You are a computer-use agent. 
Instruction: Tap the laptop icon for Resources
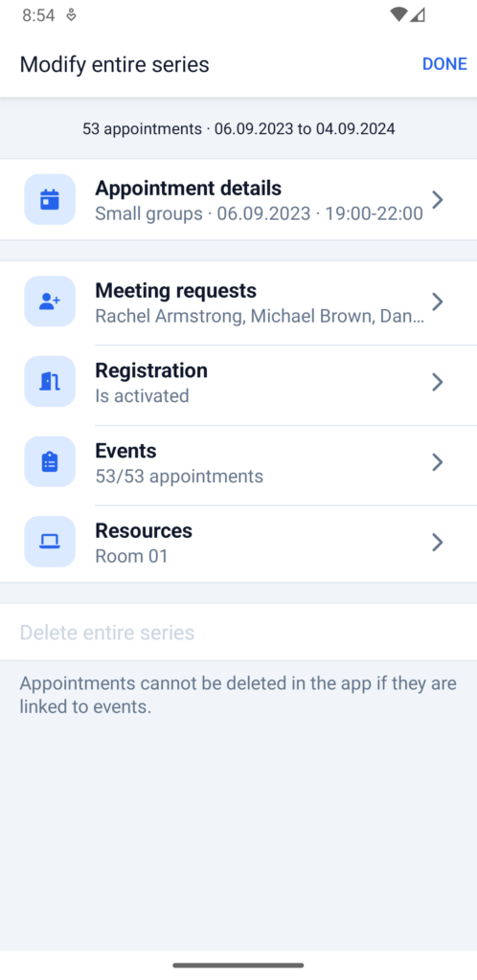click(x=50, y=542)
